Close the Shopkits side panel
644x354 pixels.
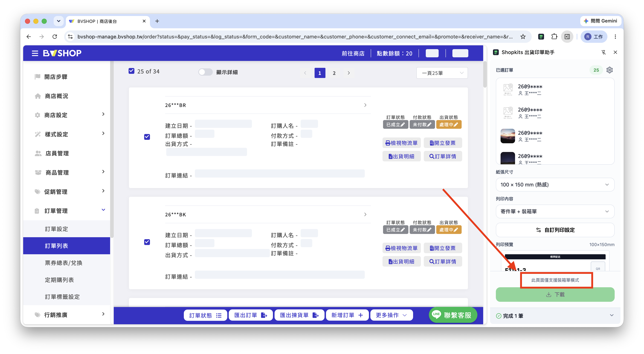615,52
